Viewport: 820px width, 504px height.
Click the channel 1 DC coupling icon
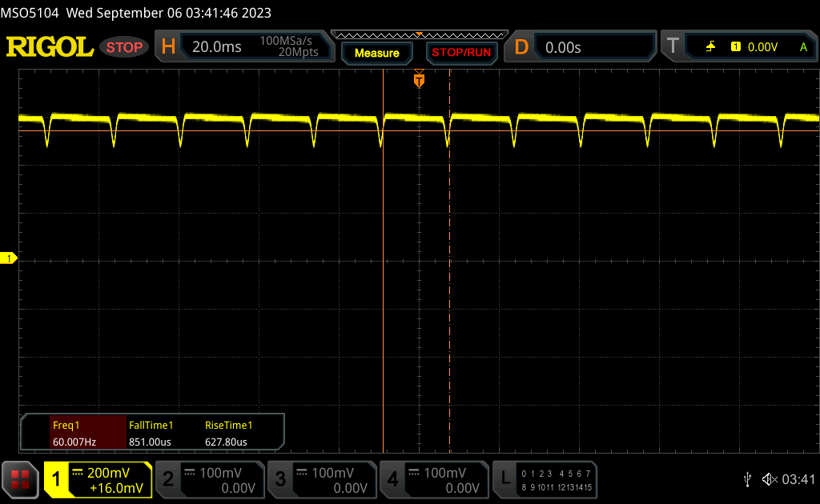point(78,473)
